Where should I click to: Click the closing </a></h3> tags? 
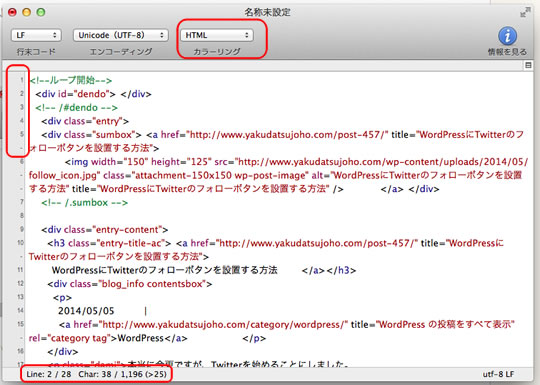[x=329, y=270]
